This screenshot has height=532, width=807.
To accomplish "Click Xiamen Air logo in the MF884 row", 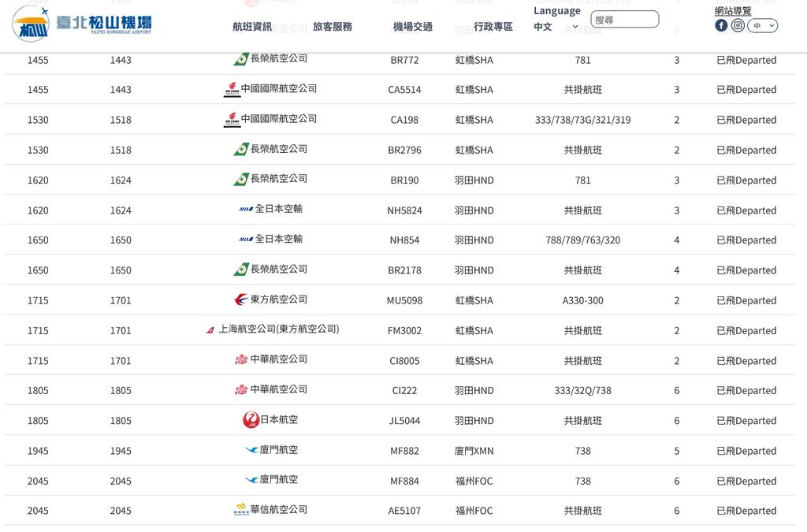I will point(251,480).
